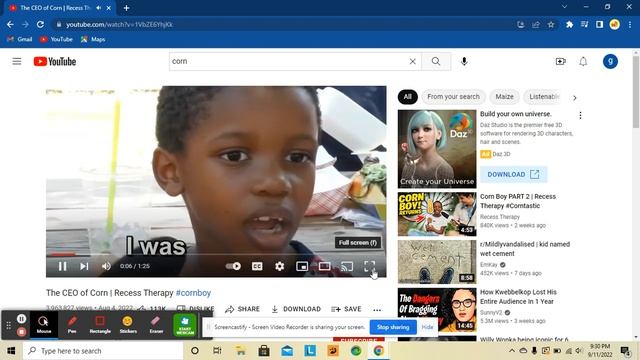Skip to the next video

pyautogui.click(x=84, y=266)
